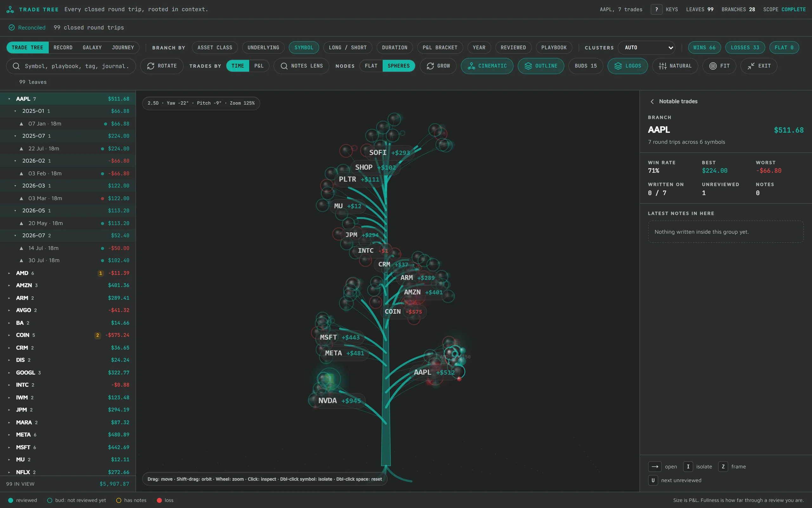The width and height of the screenshot is (812, 508).
Task: Click the frame Z key icon
Action: [723, 466]
